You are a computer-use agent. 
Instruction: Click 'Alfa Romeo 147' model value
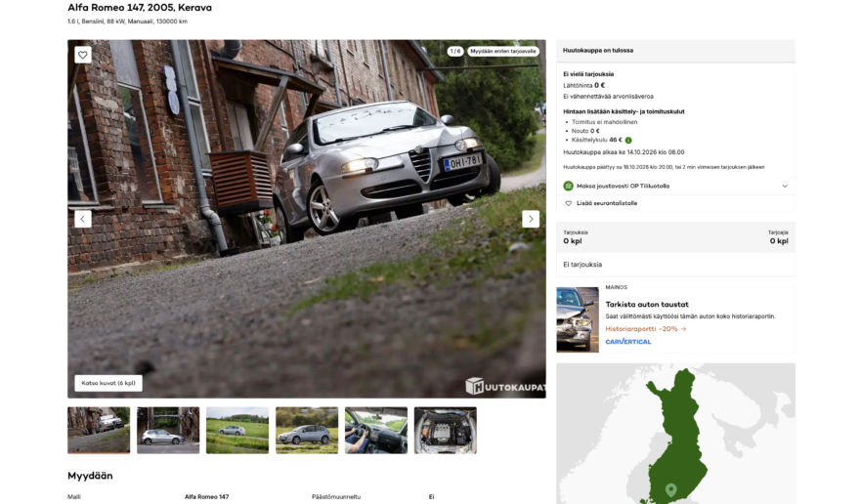(206, 497)
